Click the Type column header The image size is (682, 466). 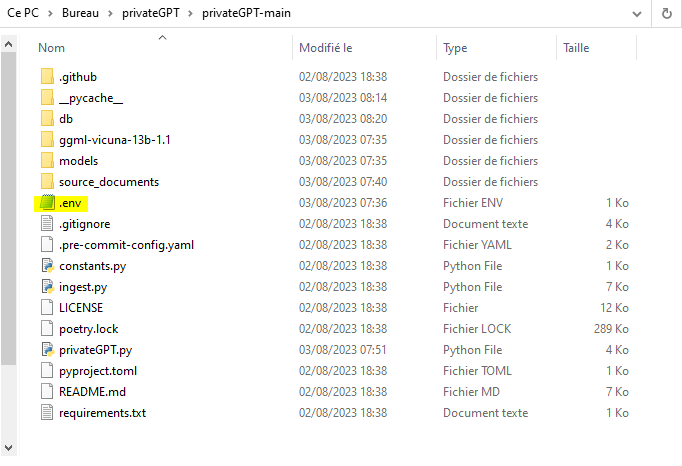pyautogui.click(x=456, y=47)
